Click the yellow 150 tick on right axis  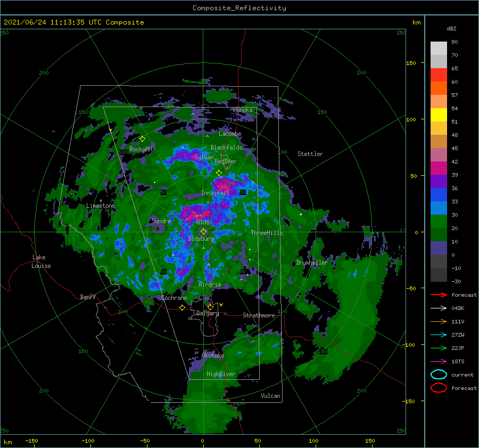(x=411, y=63)
